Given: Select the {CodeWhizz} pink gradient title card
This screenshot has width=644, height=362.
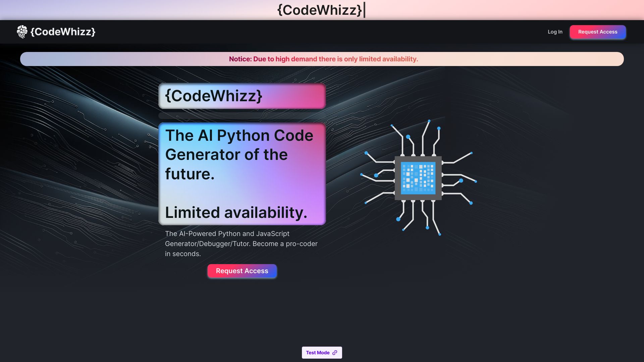Looking at the screenshot, I should coord(242,96).
